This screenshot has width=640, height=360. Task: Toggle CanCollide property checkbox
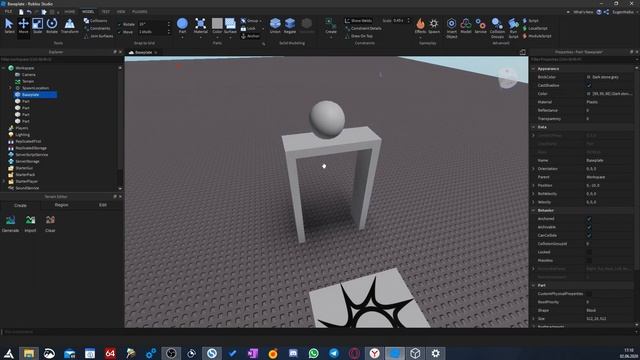589,236
